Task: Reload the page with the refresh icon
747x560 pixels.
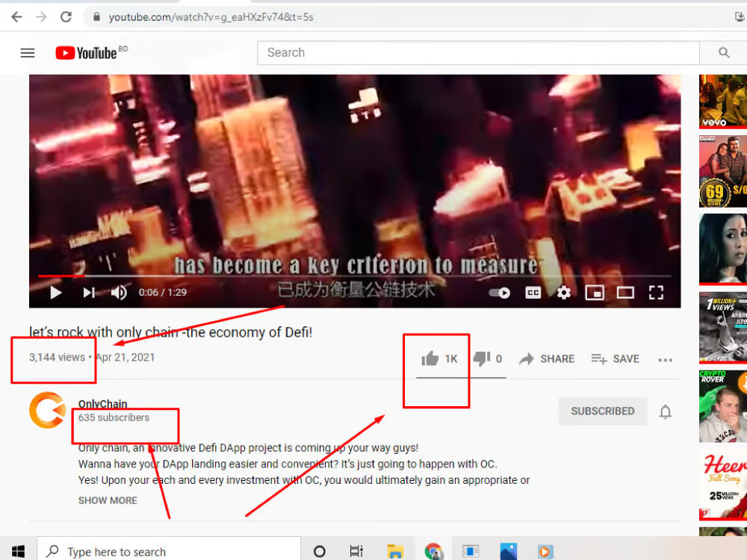Action: (66, 17)
